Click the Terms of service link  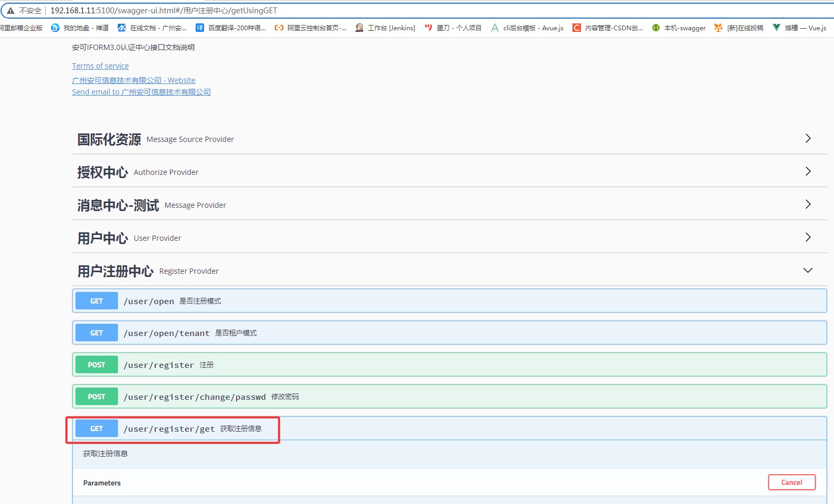(100, 66)
